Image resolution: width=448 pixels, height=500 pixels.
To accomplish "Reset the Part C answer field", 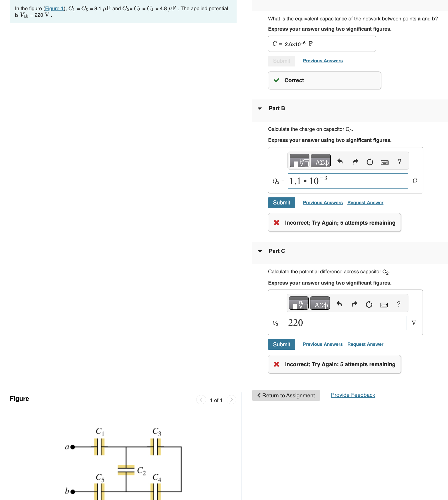I will tap(369, 304).
